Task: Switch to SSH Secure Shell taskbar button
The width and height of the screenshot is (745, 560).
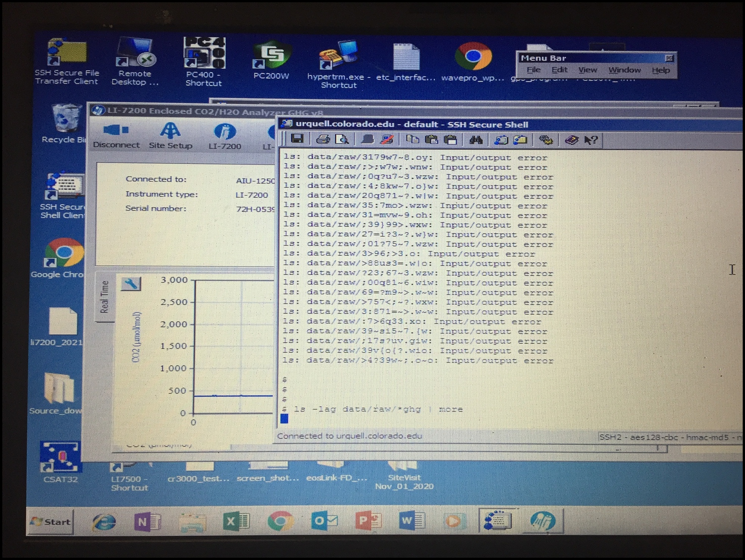Action: coord(498,521)
